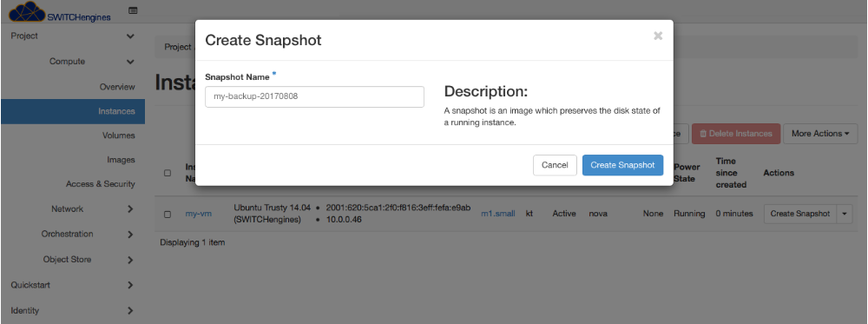
Task: Click the Snapshot Name label
Action: [x=237, y=77]
